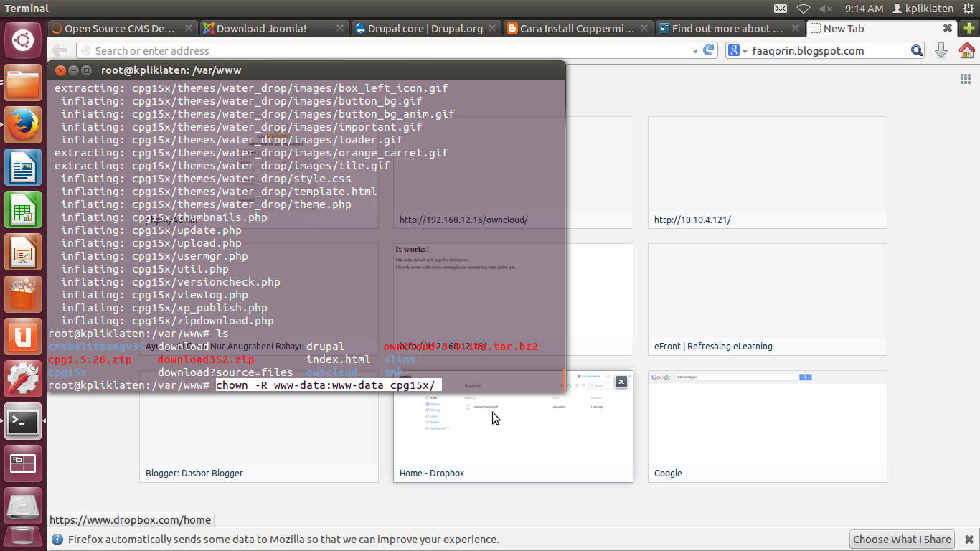Open the Blogger: Dasbor Blogger thumbnail
Viewport: 980px width, 551px height.
tap(259, 426)
